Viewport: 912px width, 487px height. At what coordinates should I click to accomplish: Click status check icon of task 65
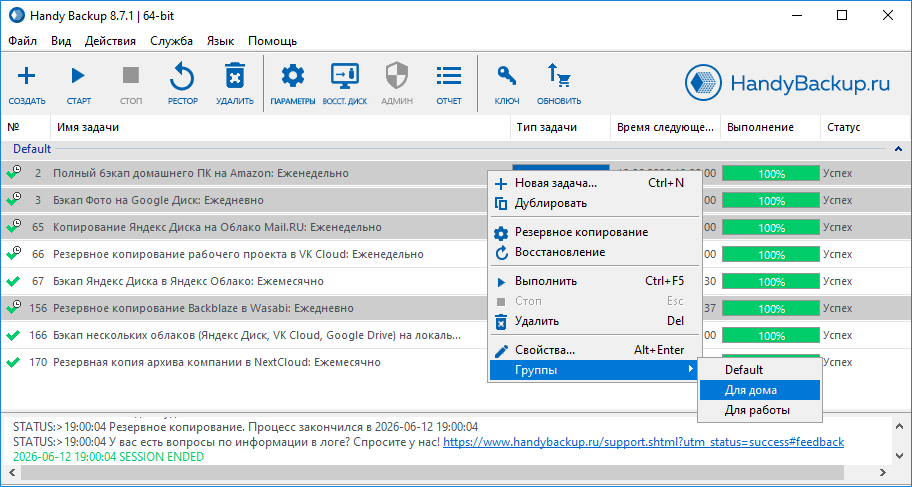click(14, 226)
